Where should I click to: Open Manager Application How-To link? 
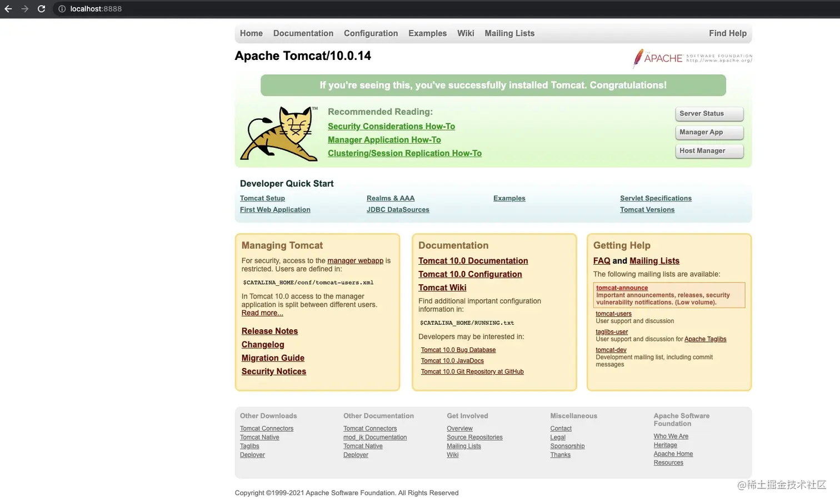pyautogui.click(x=384, y=140)
